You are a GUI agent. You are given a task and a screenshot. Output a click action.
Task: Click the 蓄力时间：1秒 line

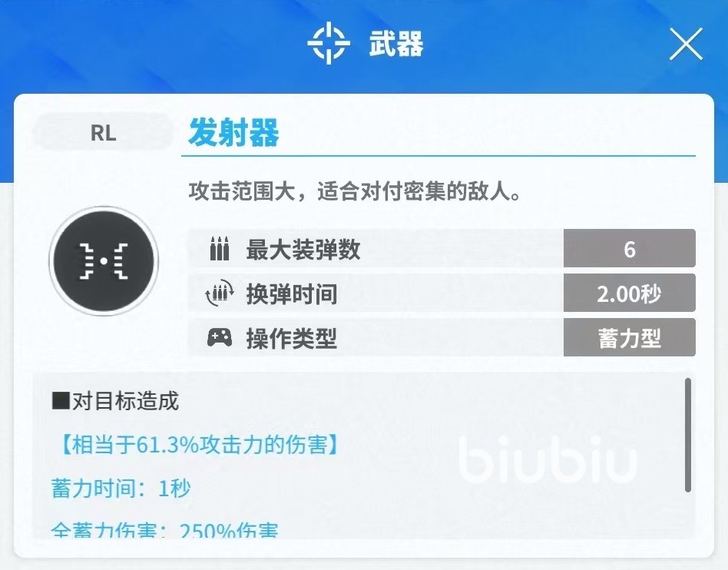tap(121, 488)
